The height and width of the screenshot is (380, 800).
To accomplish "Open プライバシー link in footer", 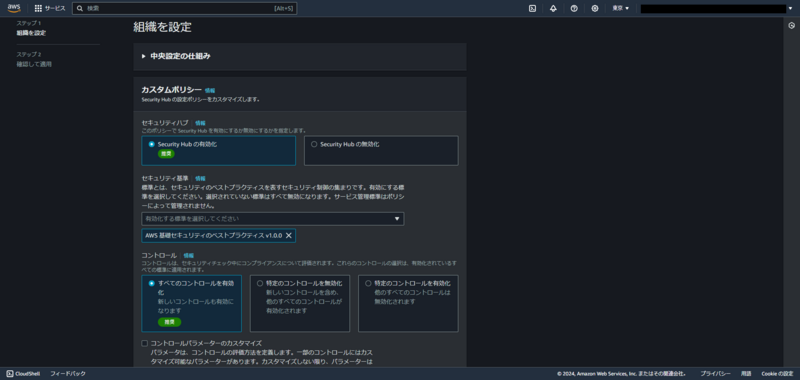I will (x=715, y=374).
